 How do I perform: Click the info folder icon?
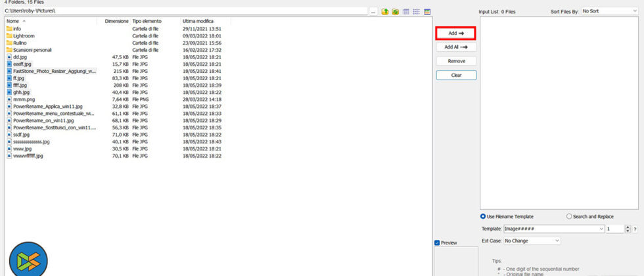coord(9,29)
